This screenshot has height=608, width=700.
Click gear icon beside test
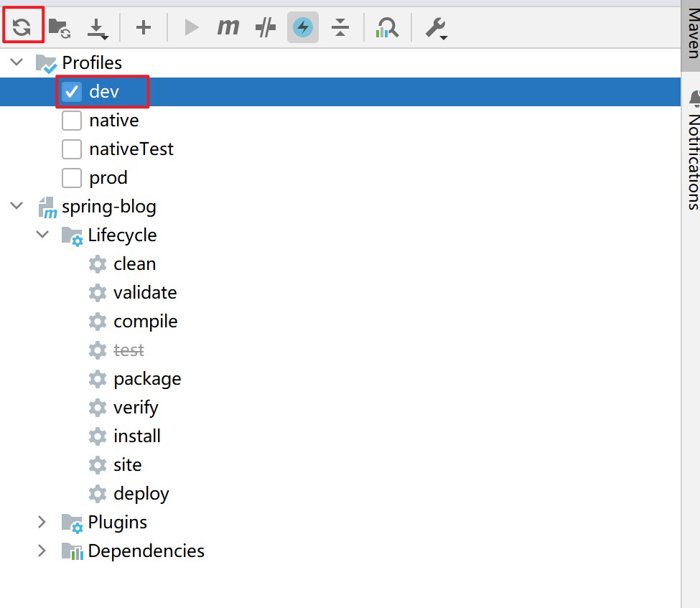point(98,350)
